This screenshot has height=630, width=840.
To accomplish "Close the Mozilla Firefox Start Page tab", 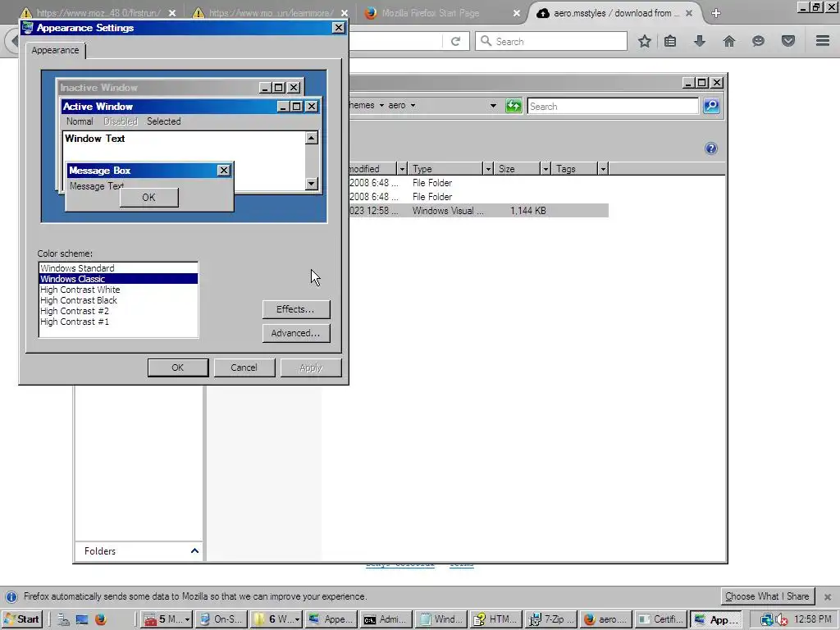I will [517, 13].
